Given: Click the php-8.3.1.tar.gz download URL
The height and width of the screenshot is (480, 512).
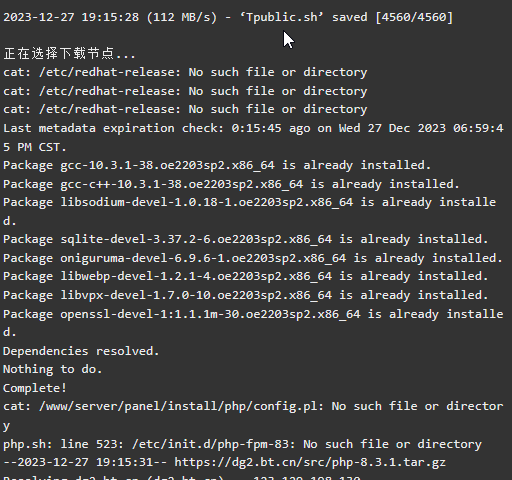Looking at the screenshot, I should (x=310, y=463).
